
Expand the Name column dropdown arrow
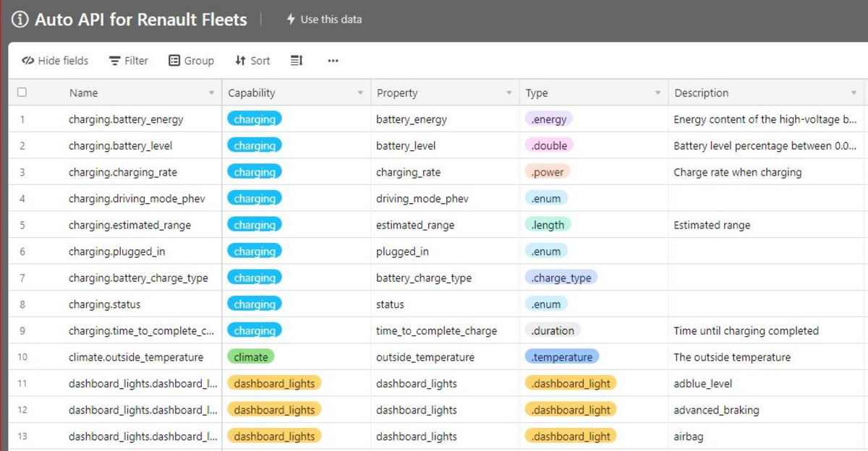pos(211,93)
